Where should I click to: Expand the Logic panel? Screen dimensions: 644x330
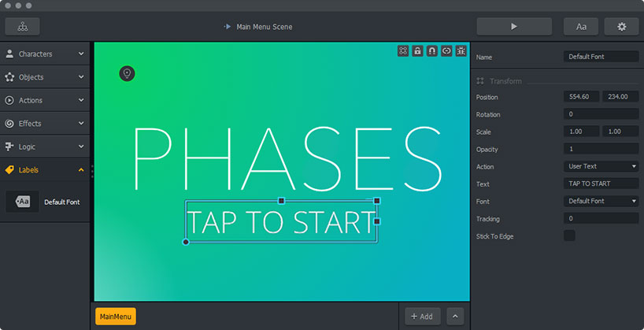coord(45,146)
